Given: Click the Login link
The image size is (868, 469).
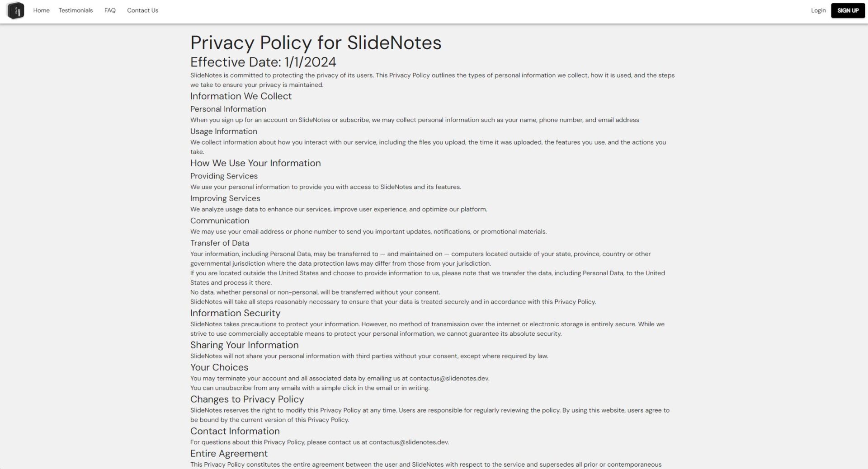Looking at the screenshot, I should [x=818, y=10].
